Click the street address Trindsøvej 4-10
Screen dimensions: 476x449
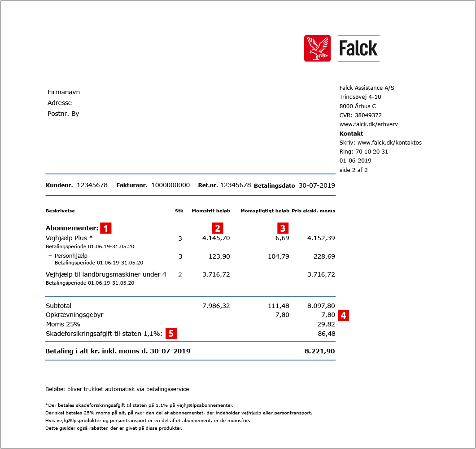pyautogui.click(x=360, y=97)
